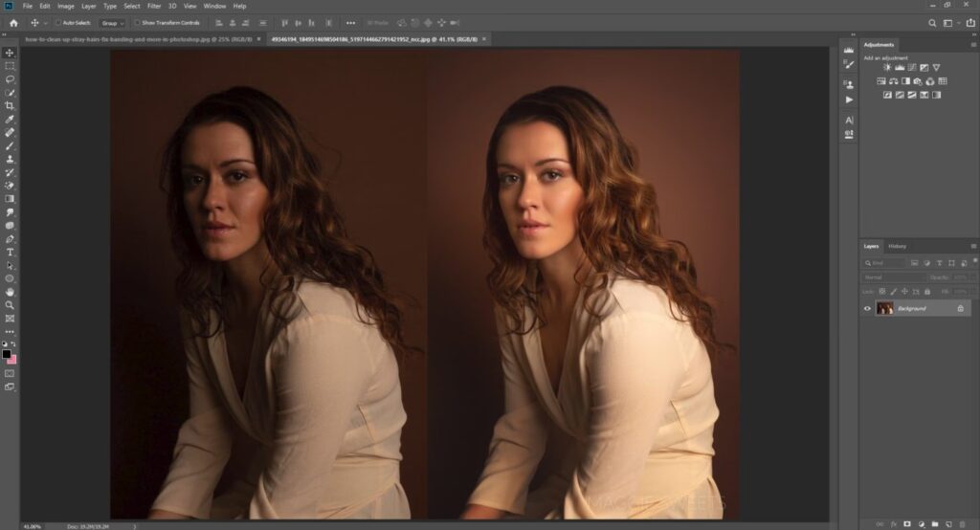Select the Lasso tool

click(x=10, y=79)
